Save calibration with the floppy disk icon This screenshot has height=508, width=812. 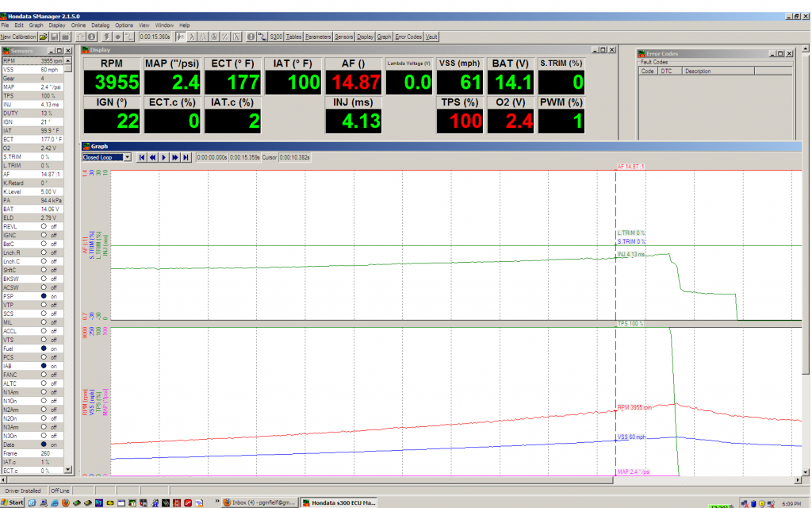pos(55,37)
